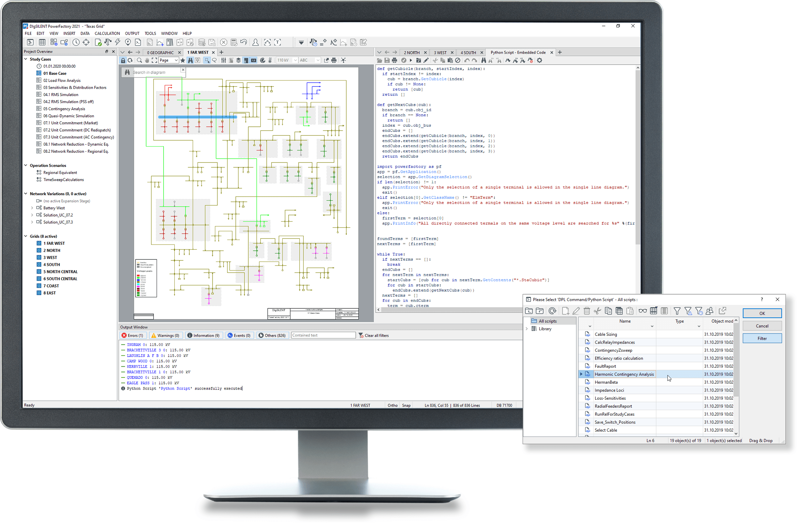Viewport: 798px width, 532px height.
Task: Click Clear all filters
Action: coord(374,335)
